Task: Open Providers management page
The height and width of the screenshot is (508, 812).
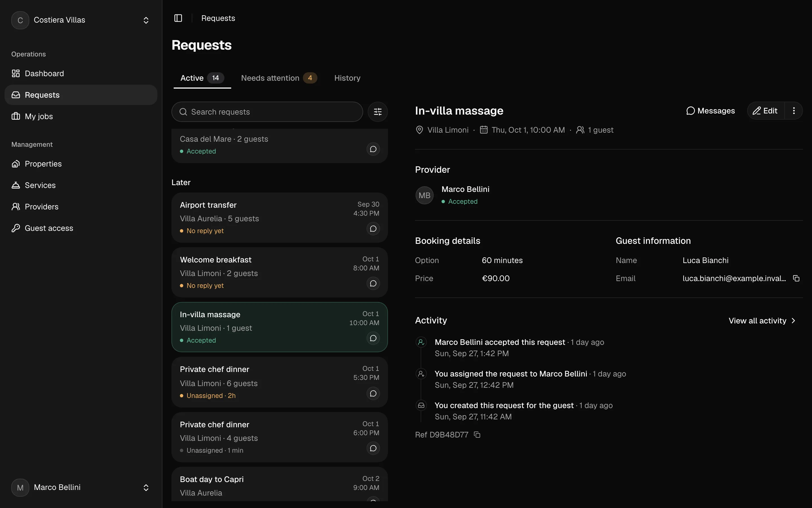Action: 81,207
